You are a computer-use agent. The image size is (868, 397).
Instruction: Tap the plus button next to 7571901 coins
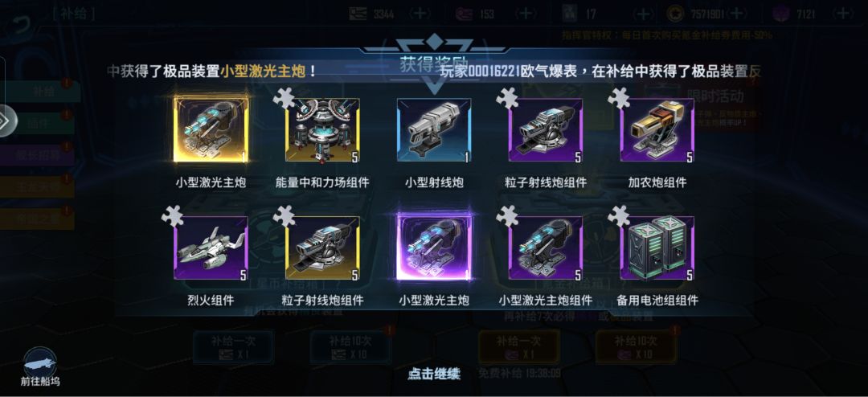pyautogui.click(x=736, y=14)
